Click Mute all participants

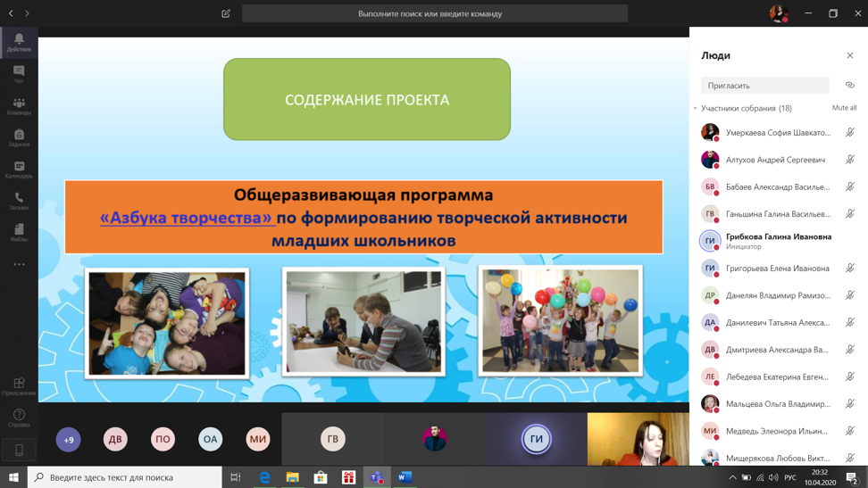(844, 108)
